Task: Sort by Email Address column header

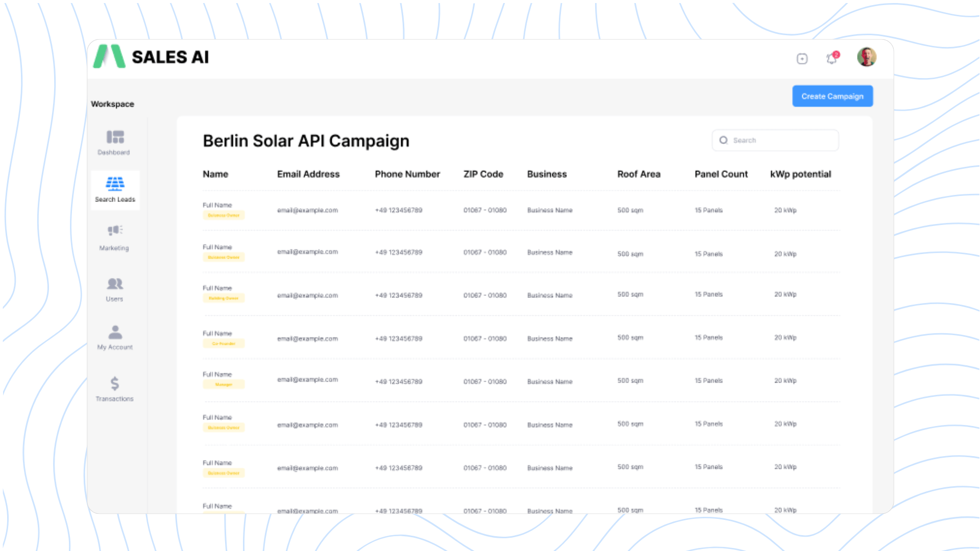Action: (x=308, y=174)
